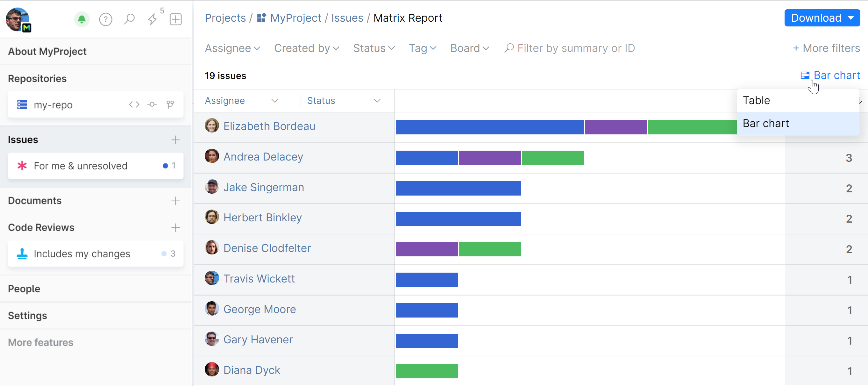868x386 pixels.
Task: Click More filters button
Action: click(827, 48)
